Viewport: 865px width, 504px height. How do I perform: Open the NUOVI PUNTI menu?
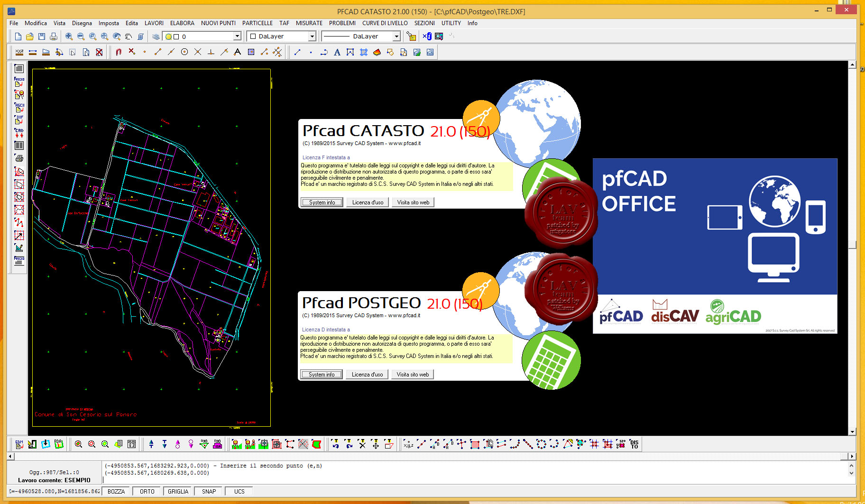218,23
